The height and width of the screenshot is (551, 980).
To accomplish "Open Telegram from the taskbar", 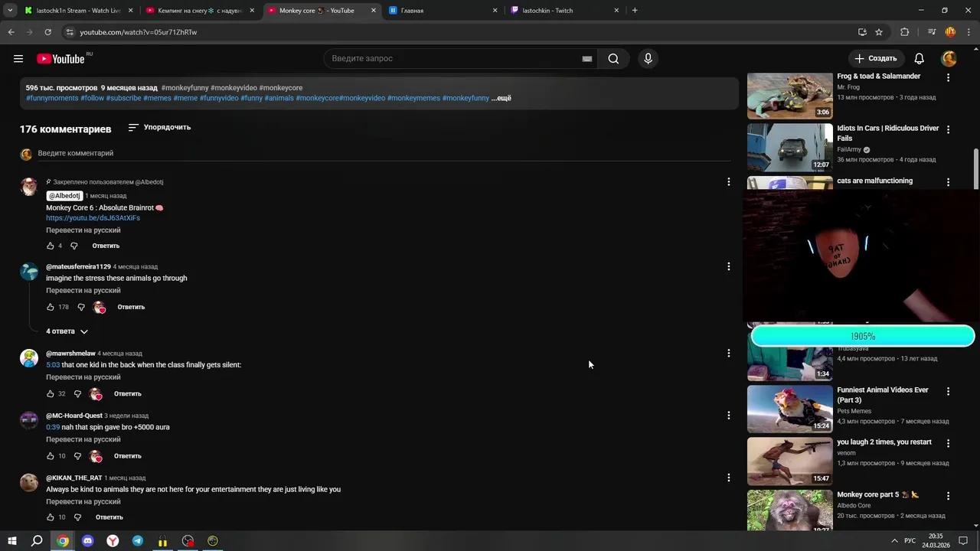I will click(x=137, y=541).
